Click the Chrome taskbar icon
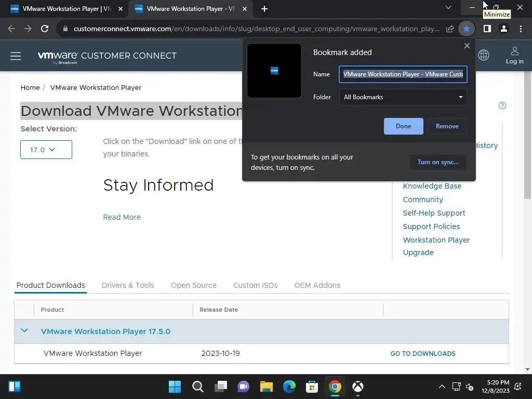This screenshot has height=399, width=532. tap(335, 387)
